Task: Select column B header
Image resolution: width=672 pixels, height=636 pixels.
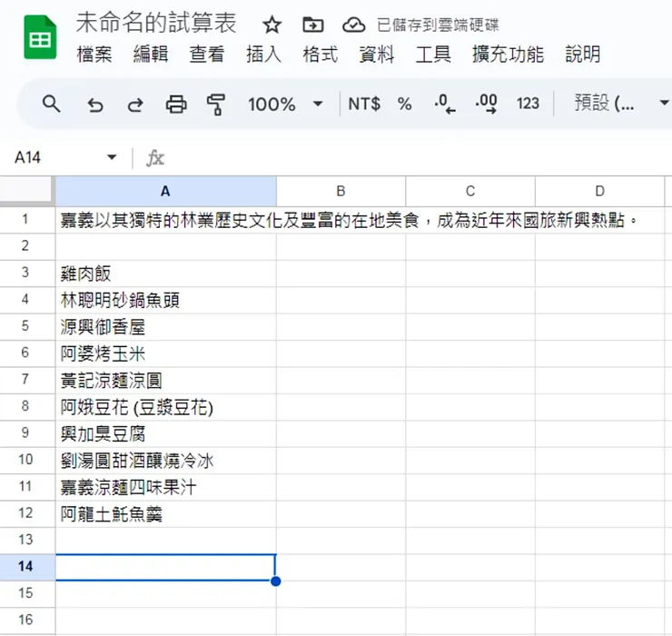Action: tap(341, 192)
